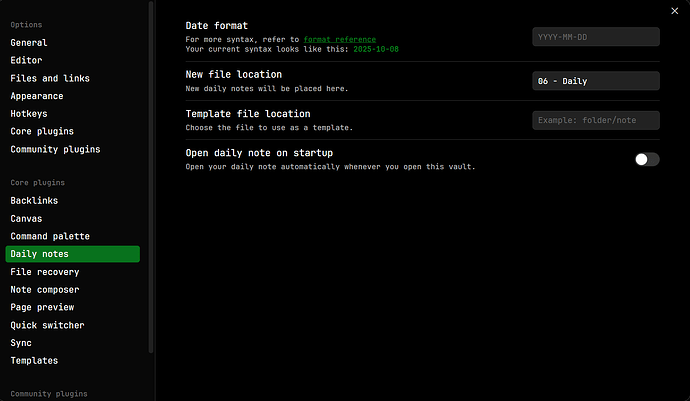Open Backlinks plugin settings
The image size is (690, 401).
coord(35,201)
